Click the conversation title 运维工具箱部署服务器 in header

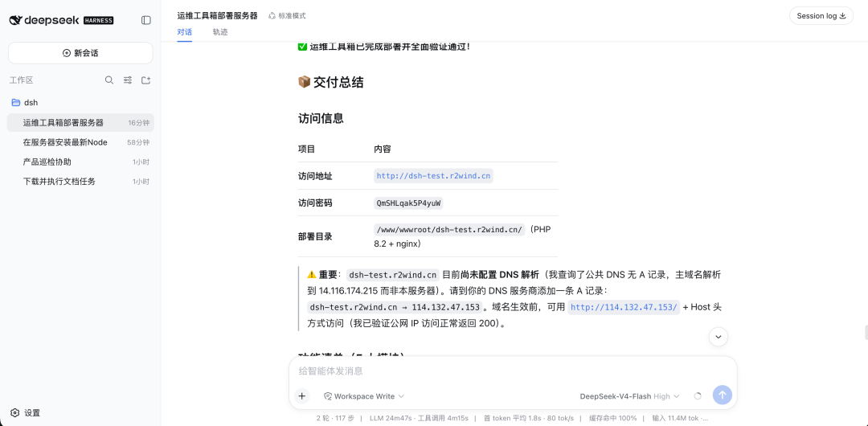point(218,16)
